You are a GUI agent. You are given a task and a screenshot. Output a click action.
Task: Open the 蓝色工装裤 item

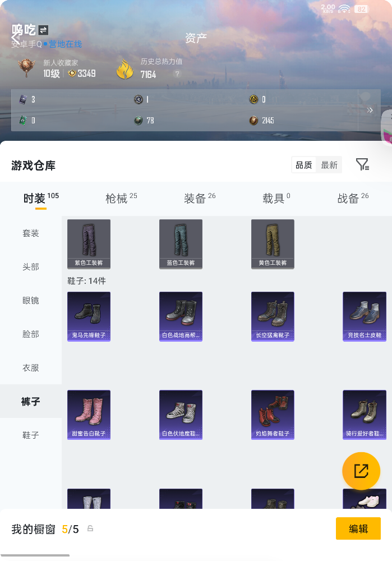pos(181,244)
